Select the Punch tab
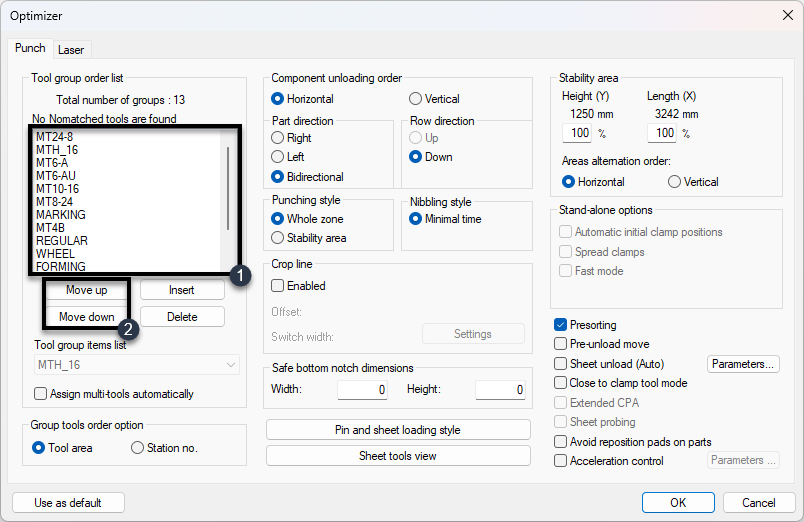Screen dimensions: 804x522 30,48
